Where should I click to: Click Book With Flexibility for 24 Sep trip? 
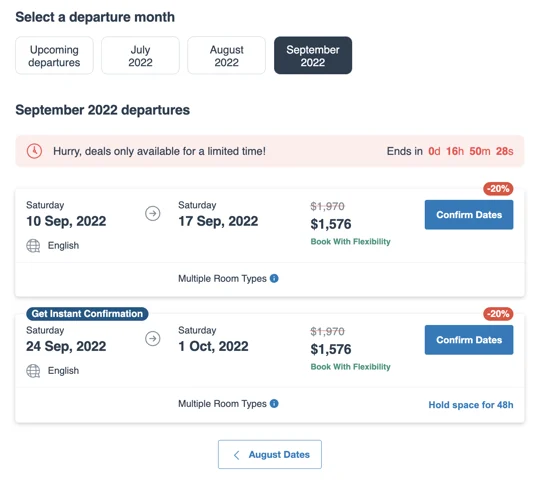click(x=350, y=367)
